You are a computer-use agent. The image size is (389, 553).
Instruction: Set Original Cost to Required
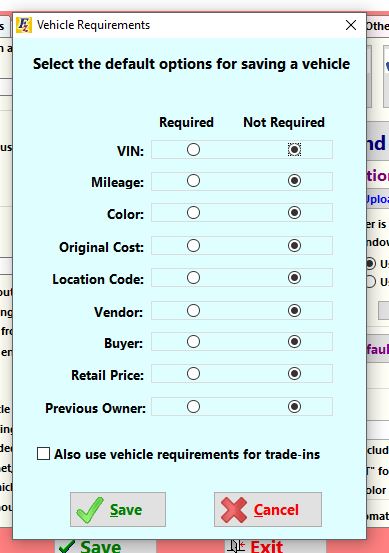[x=193, y=245]
